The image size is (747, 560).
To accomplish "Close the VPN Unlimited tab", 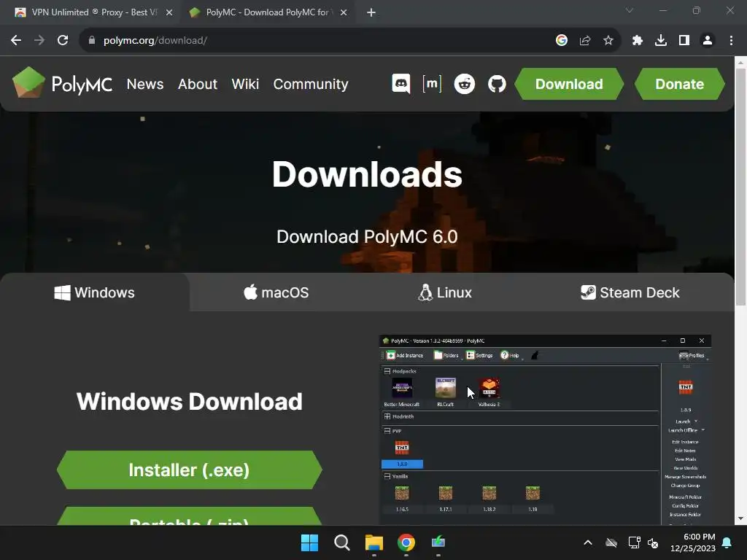I will (169, 12).
